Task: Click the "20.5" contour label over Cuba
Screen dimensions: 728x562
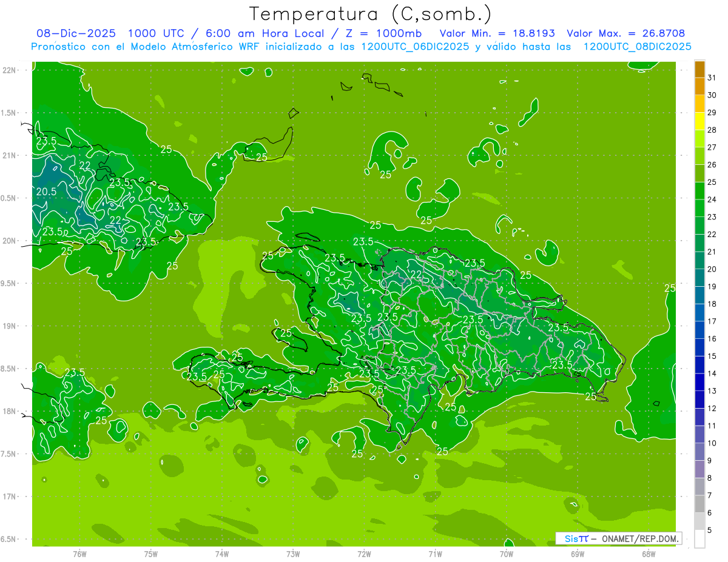Action: pyautogui.click(x=46, y=192)
